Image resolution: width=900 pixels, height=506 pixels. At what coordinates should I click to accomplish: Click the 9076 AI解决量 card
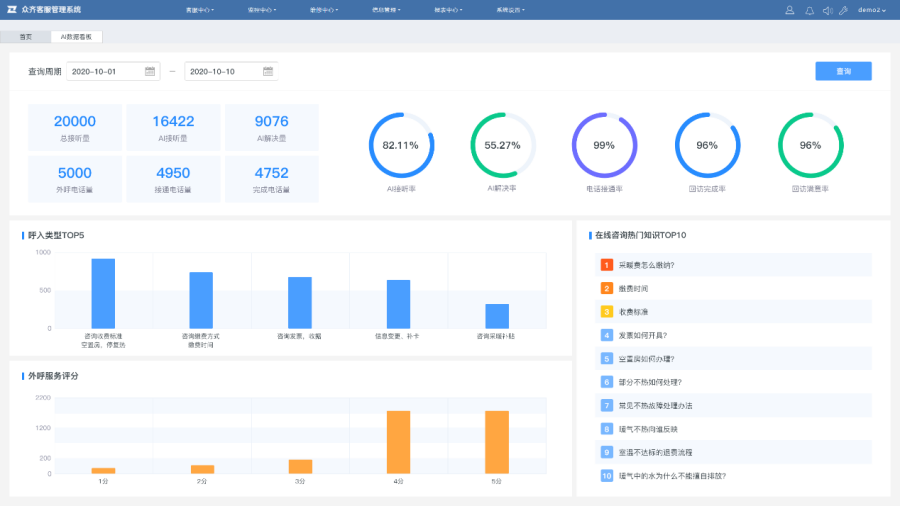(x=271, y=127)
